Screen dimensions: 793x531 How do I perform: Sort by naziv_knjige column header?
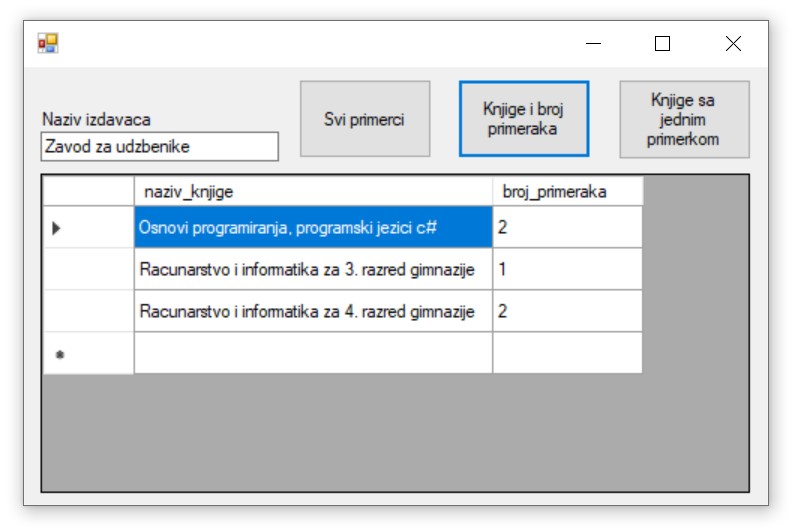tap(312, 191)
